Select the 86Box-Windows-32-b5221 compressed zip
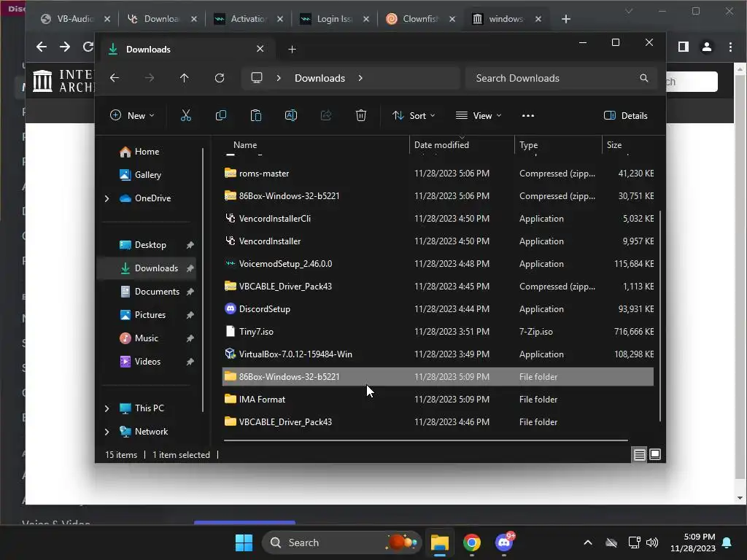Image resolution: width=747 pixels, height=560 pixels. 438,196
